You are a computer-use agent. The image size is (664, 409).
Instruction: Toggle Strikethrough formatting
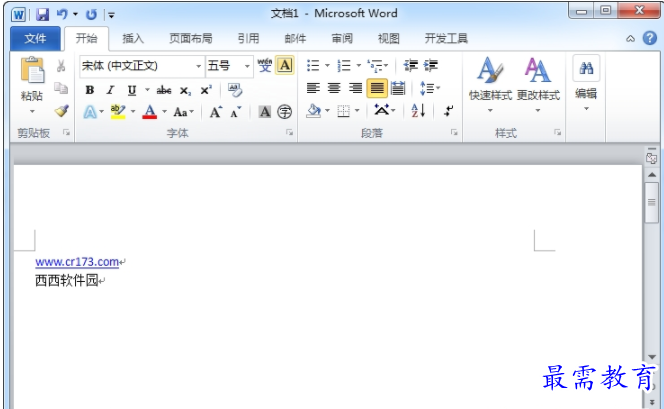pyautogui.click(x=164, y=90)
